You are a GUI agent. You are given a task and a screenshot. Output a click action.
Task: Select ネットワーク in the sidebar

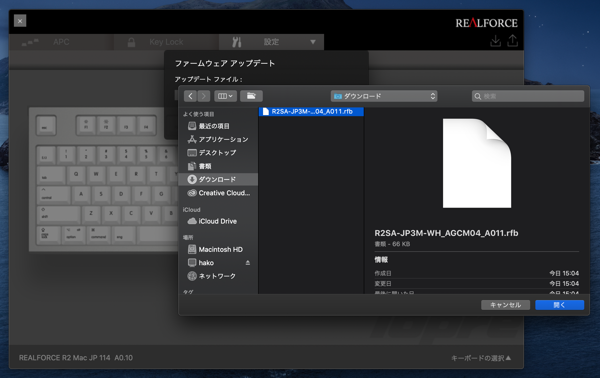[218, 276]
